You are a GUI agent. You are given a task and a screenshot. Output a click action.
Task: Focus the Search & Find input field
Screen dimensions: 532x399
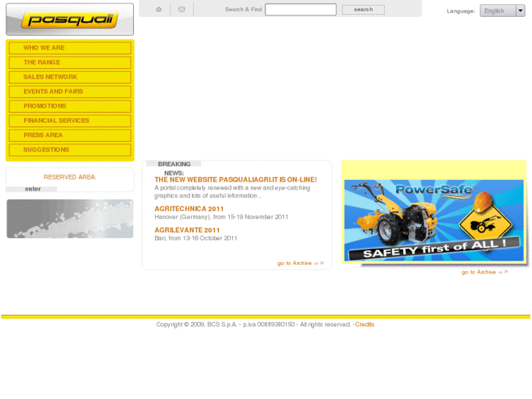pyautogui.click(x=301, y=10)
